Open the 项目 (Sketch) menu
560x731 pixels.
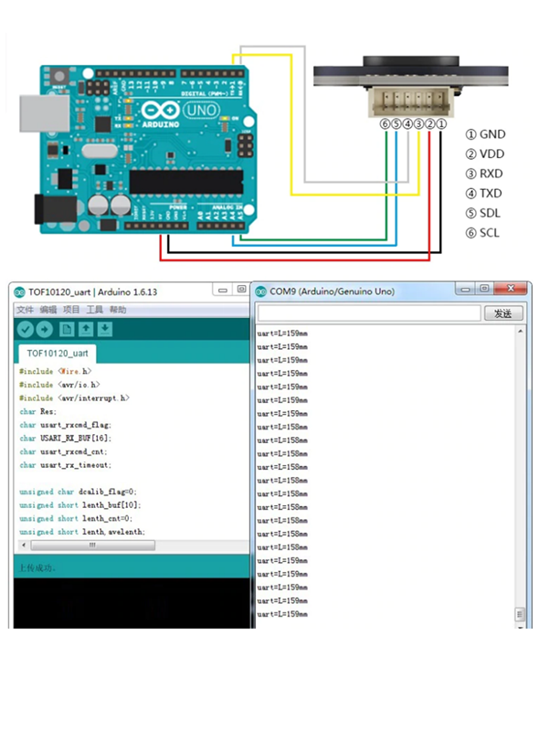coord(72,310)
